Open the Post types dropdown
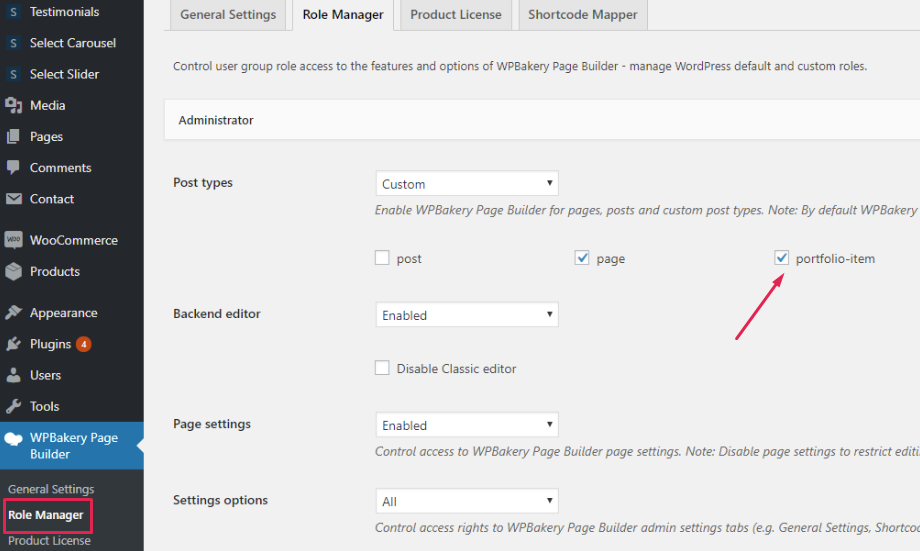920x551 pixels. (x=467, y=184)
